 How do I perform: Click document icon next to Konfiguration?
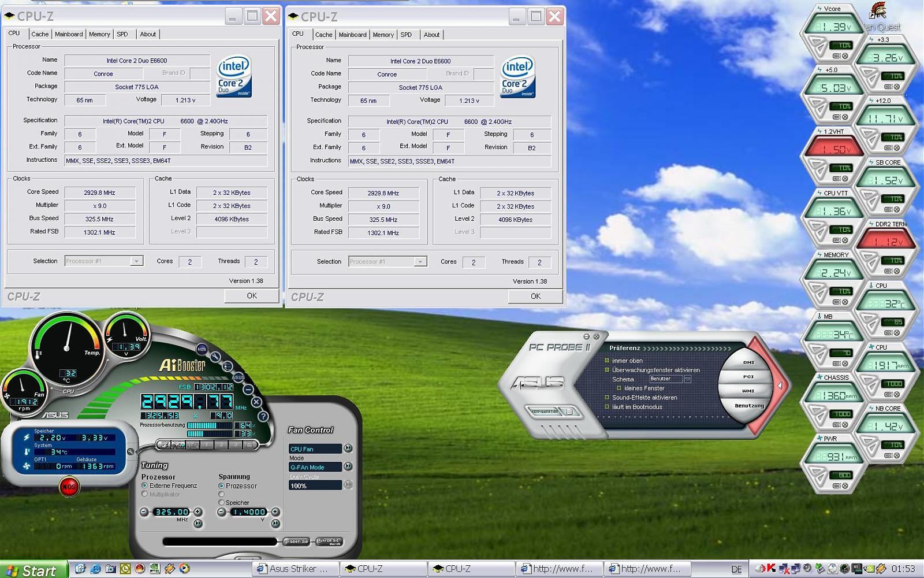(570, 411)
